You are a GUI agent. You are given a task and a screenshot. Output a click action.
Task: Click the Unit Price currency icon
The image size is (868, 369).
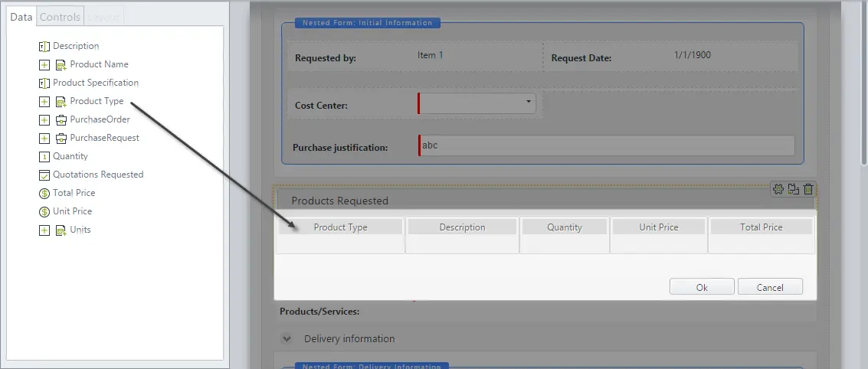point(44,212)
